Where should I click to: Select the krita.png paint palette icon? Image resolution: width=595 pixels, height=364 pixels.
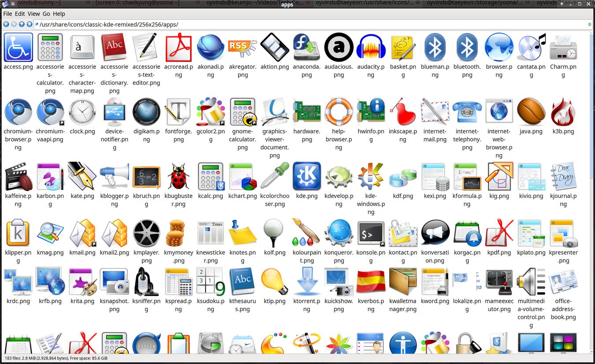tap(82, 282)
